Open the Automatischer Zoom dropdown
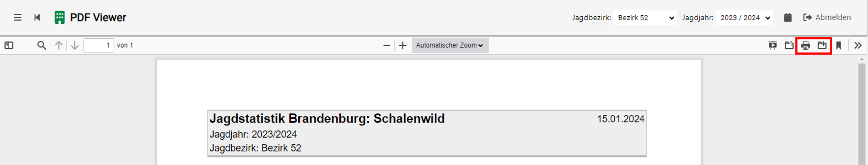This screenshot has width=868, height=165. 450,45
